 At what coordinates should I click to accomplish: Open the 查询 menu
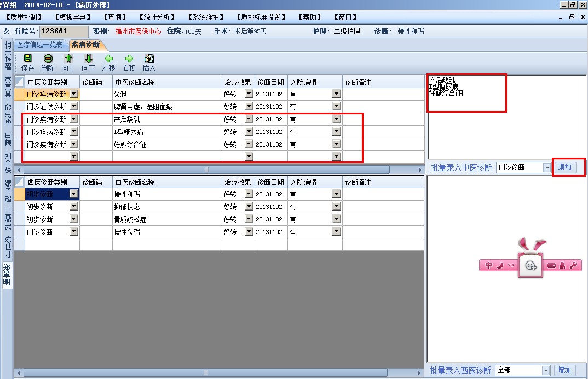(x=115, y=18)
